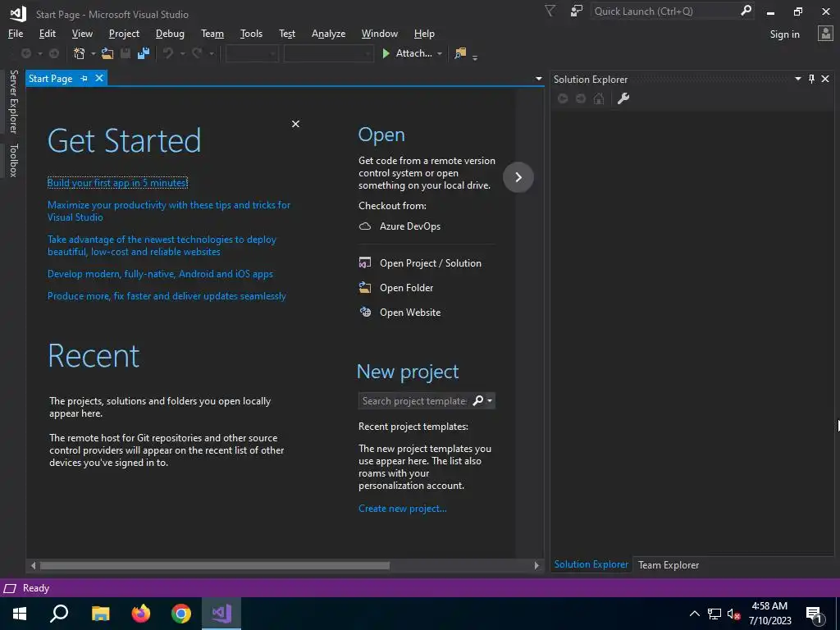Open Chrome from the taskbar
Viewport: 840px width, 630px height.
(181, 614)
